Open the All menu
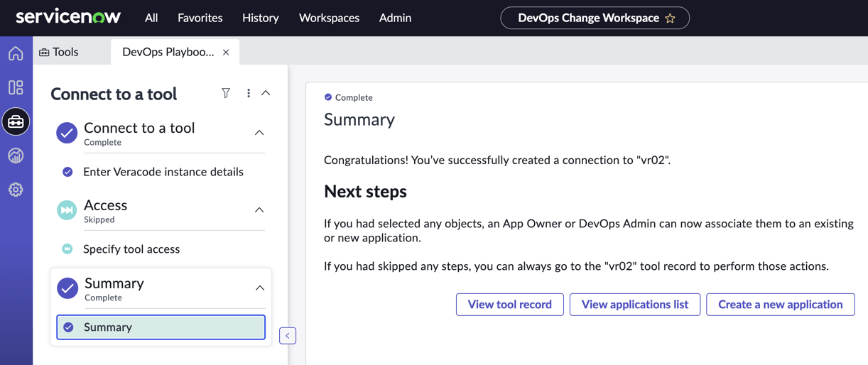The height and width of the screenshot is (365, 868). pyautogui.click(x=151, y=18)
